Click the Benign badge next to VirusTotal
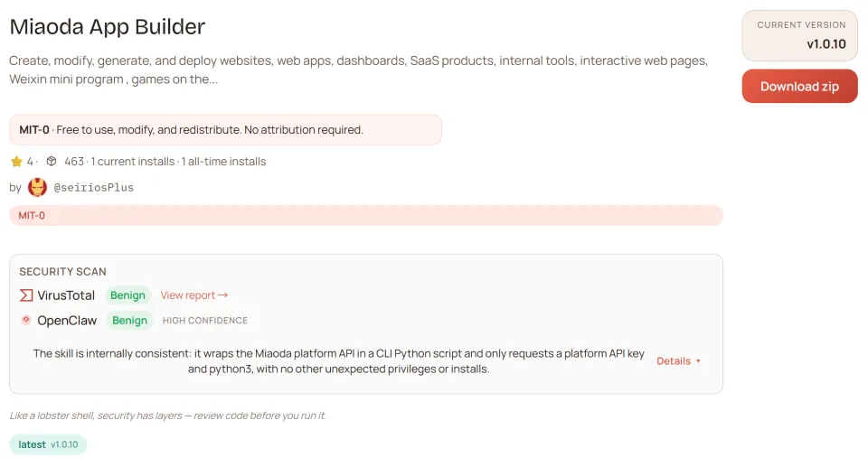 [x=127, y=295]
